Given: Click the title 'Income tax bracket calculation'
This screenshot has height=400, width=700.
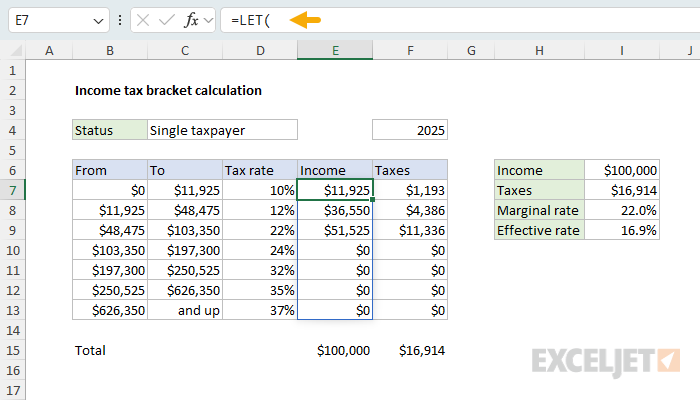Looking at the screenshot, I should (168, 91).
